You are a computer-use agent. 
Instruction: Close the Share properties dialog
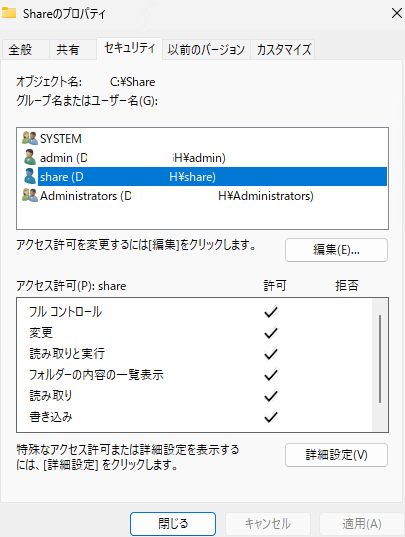396,13
